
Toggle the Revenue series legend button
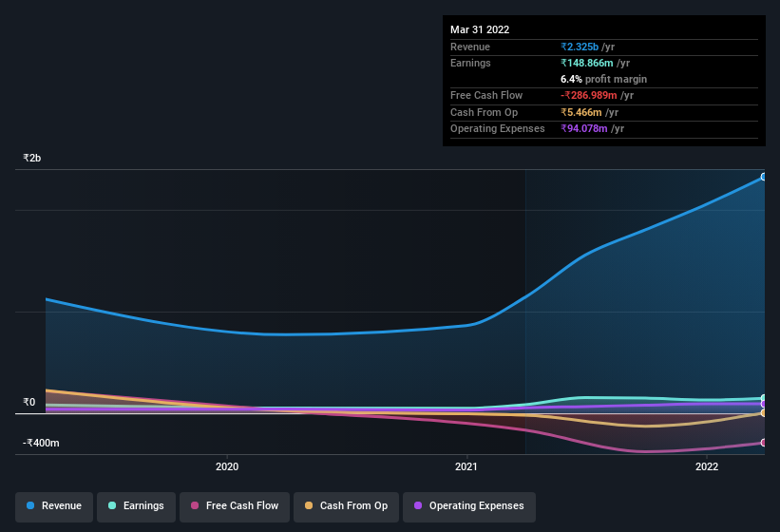tap(54, 506)
